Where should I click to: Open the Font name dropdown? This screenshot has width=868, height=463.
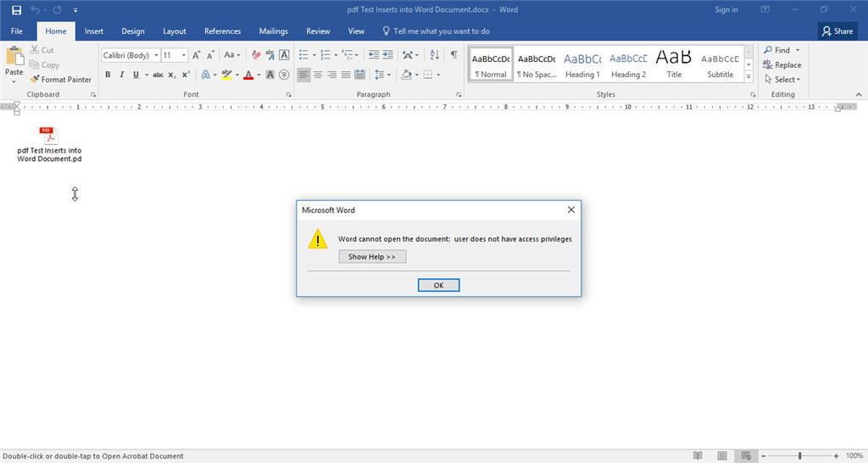(x=157, y=55)
